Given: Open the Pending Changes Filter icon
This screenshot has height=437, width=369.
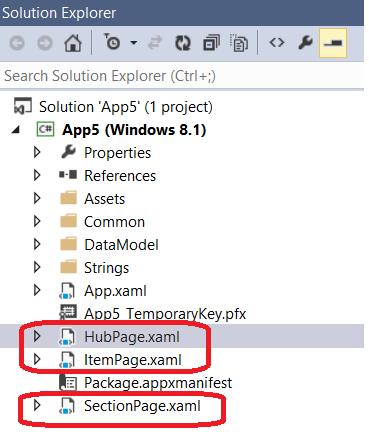Looking at the screenshot, I should pyautogui.click(x=112, y=42).
